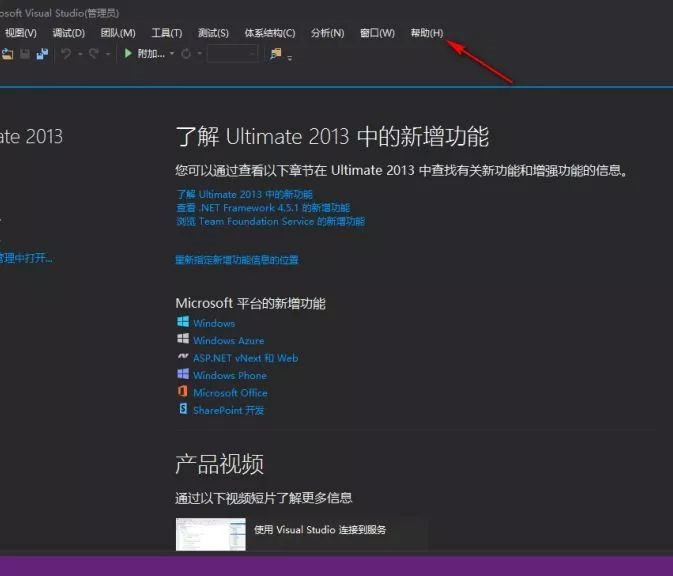
Task: Click the 管理中打开... link at left
Action: coord(26,258)
